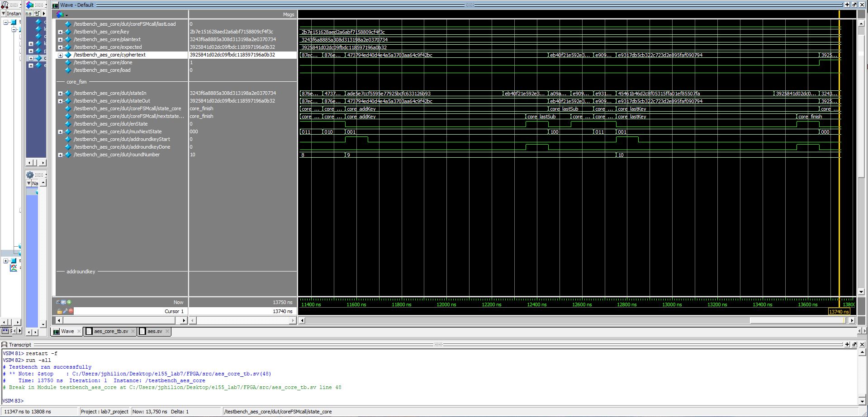
Task: Close the aes.sv tab
Action: [x=167, y=331]
